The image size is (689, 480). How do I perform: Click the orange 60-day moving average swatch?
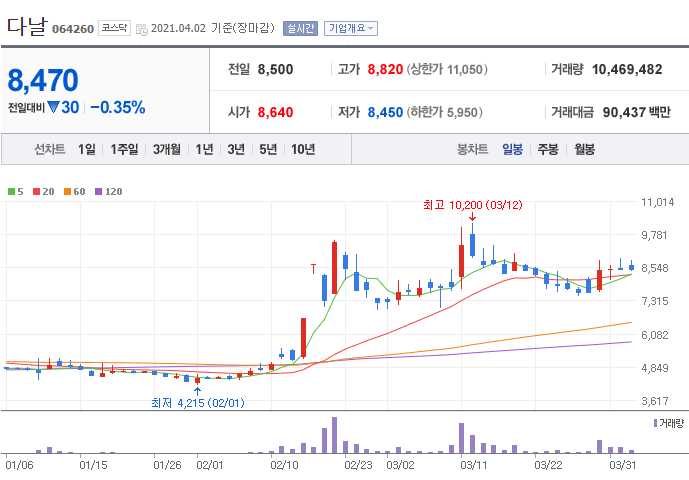[67, 192]
